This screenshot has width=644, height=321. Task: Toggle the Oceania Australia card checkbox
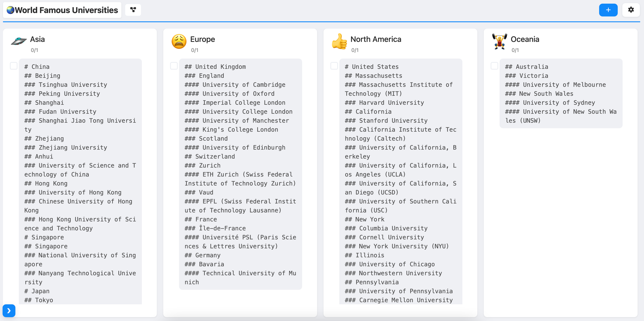[494, 66]
